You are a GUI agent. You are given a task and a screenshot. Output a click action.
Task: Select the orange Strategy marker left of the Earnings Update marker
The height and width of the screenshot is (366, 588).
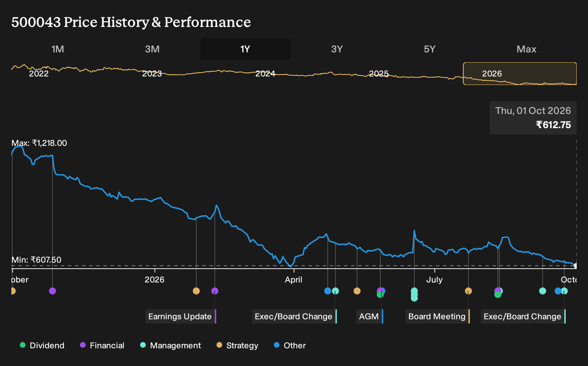pyautogui.click(x=196, y=291)
